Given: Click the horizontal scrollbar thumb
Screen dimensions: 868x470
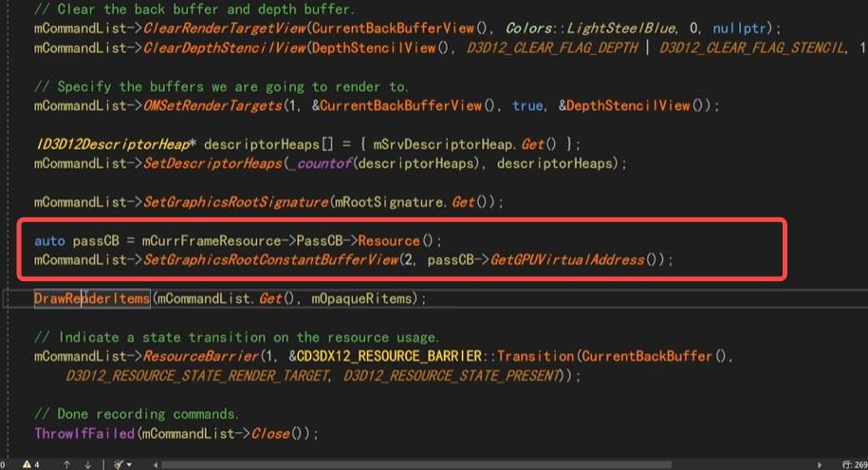Looking at the screenshot, I should tap(416, 464).
